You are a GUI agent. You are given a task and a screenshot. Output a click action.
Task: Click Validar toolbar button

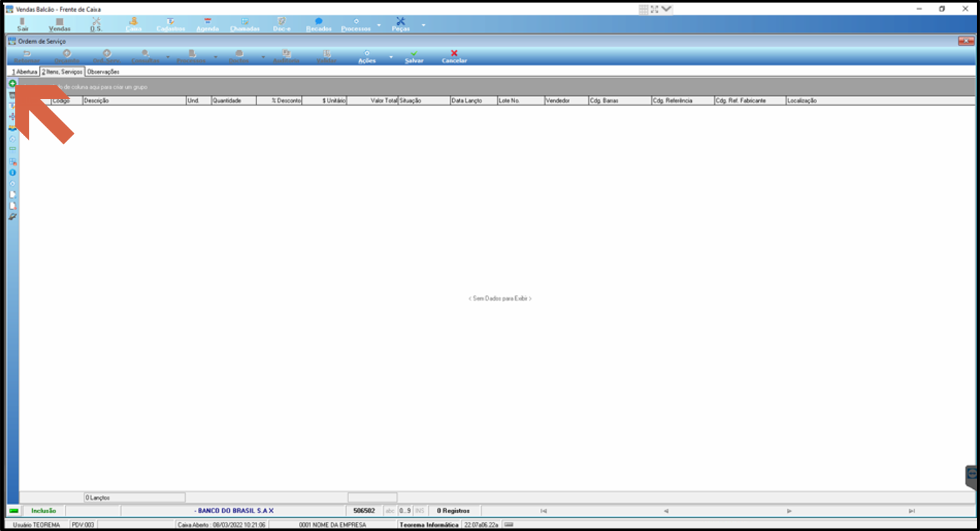(x=326, y=57)
